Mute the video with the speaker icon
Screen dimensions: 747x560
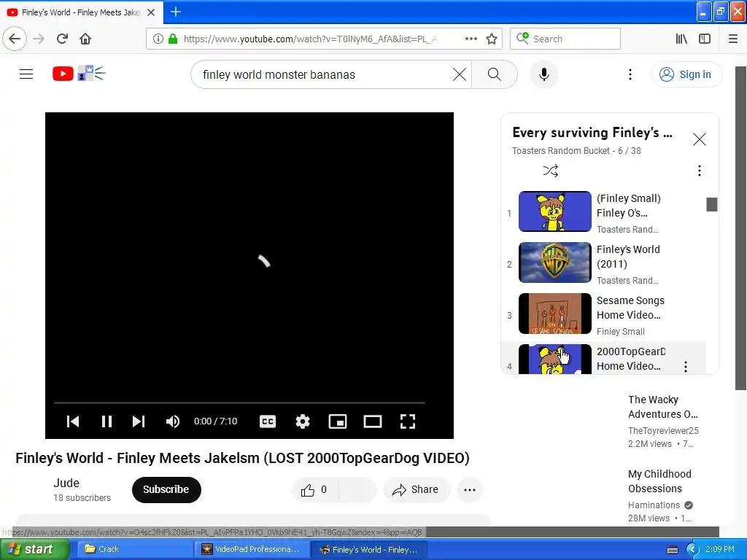[173, 421]
